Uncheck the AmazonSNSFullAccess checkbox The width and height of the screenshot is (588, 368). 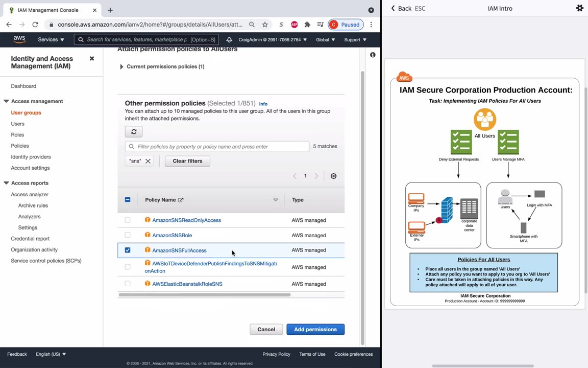click(x=128, y=250)
